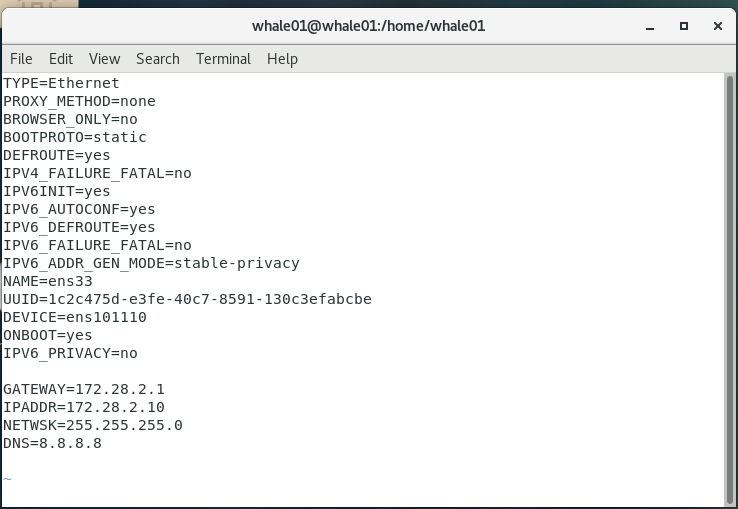Click the GATEWAY=172.28.2.1 line
The height and width of the screenshot is (509, 738).
point(84,389)
